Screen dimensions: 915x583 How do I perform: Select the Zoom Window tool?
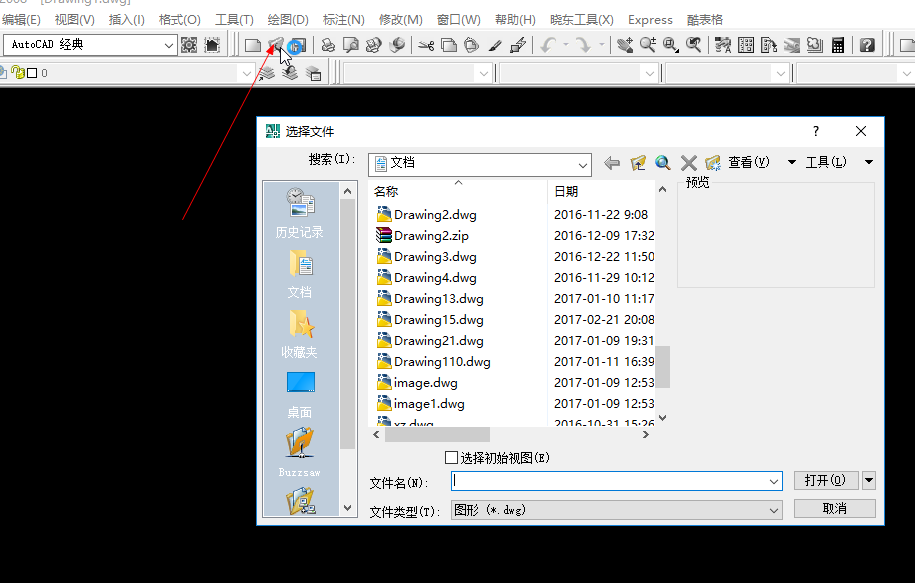pos(670,45)
